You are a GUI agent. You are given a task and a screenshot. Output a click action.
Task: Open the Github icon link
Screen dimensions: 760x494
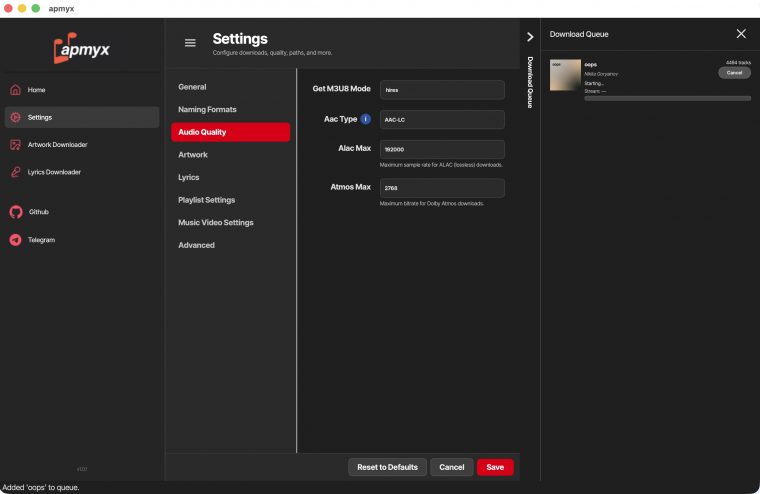click(x=15, y=212)
